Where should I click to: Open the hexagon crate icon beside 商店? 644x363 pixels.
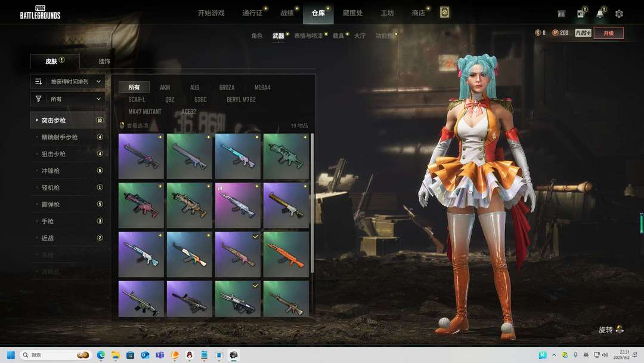(x=444, y=13)
